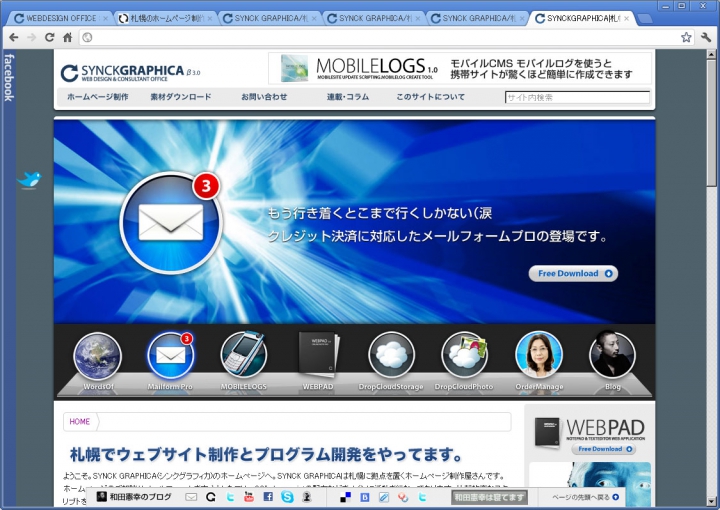
Task: Select the Blog portrait icon
Action: click(612, 355)
